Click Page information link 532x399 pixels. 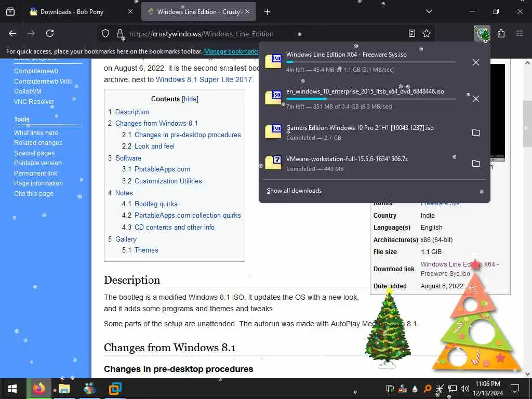click(38, 183)
